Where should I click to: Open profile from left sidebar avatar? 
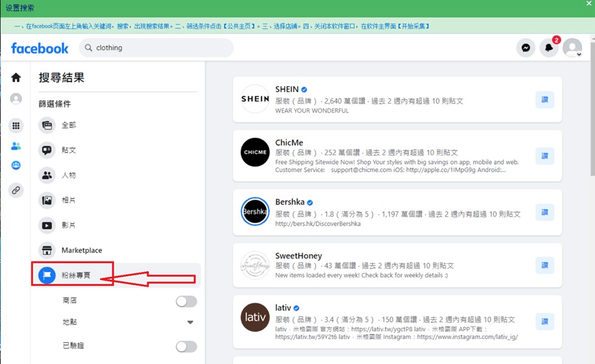(x=16, y=99)
